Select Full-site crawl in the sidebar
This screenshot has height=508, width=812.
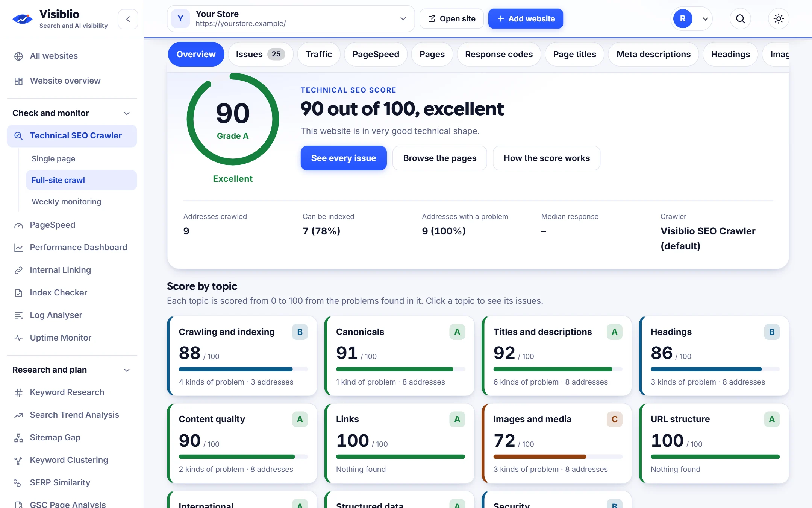(81, 180)
